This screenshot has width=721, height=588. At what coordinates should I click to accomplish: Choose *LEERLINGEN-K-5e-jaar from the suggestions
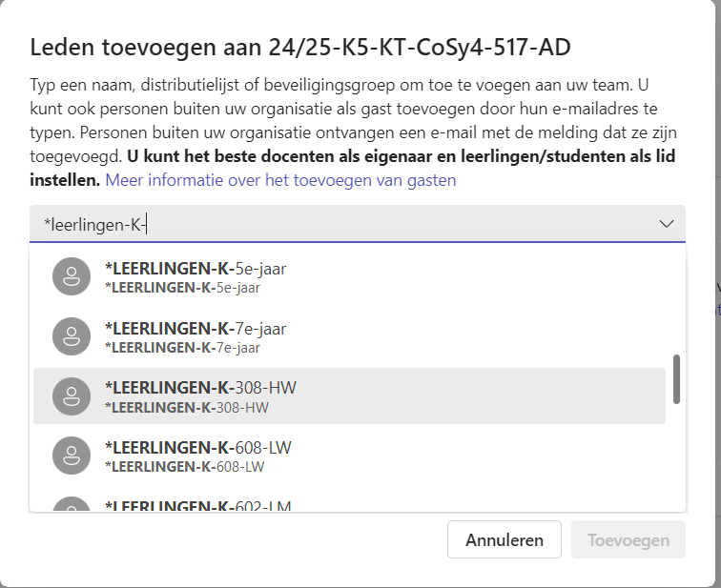click(x=196, y=269)
